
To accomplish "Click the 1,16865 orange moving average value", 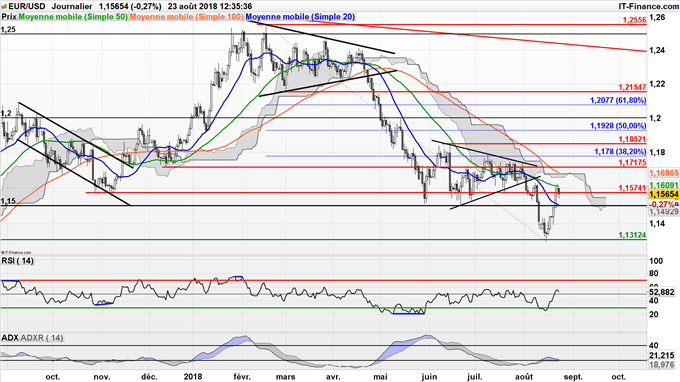I will pyautogui.click(x=664, y=173).
